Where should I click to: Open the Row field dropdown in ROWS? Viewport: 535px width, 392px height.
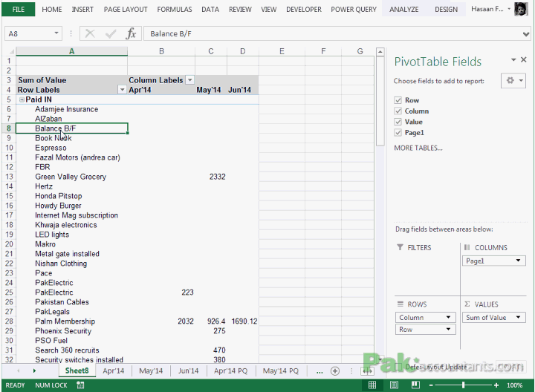448,330
